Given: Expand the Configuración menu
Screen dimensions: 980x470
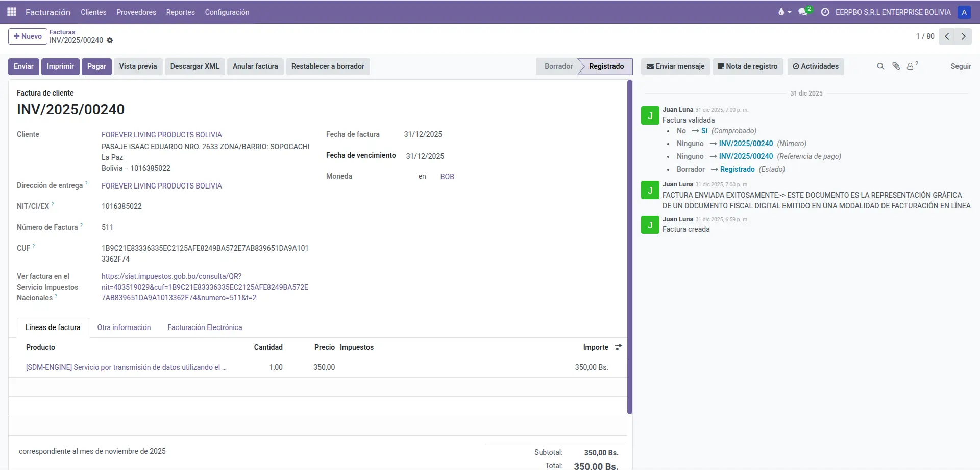Looking at the screenshot, I should click(227, 12).
